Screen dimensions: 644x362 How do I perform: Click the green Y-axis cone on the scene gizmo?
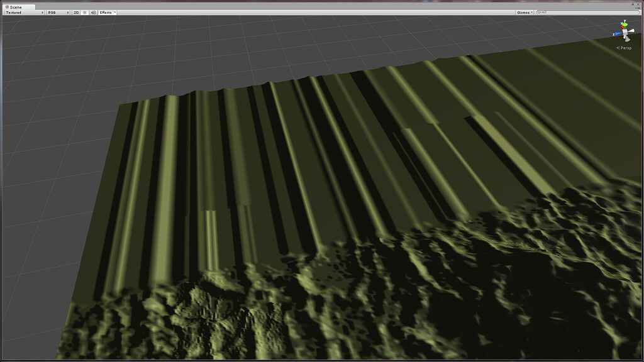point(625,25)
